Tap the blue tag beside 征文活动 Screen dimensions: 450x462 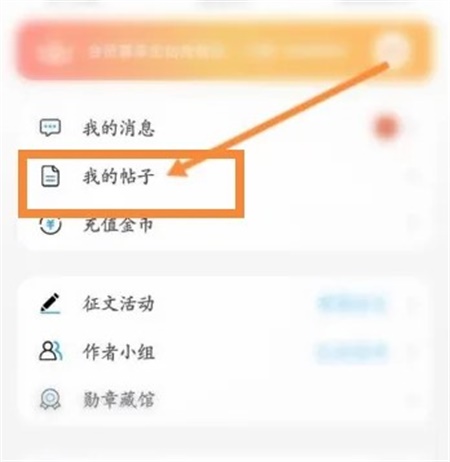(x=352, y=303)
